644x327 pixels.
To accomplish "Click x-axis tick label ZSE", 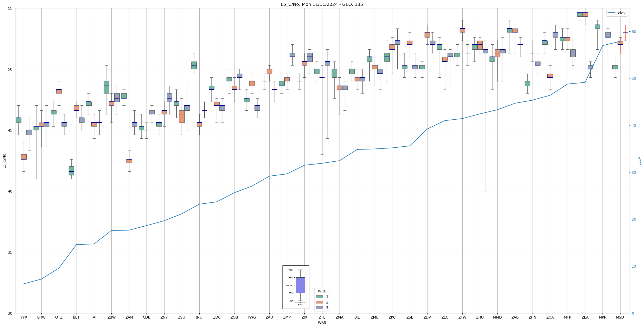I will (410, 317).
